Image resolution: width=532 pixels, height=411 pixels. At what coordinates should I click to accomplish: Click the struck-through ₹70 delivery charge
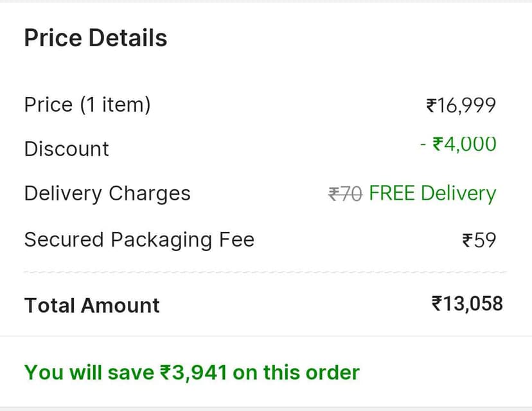[x=345, y=193]
